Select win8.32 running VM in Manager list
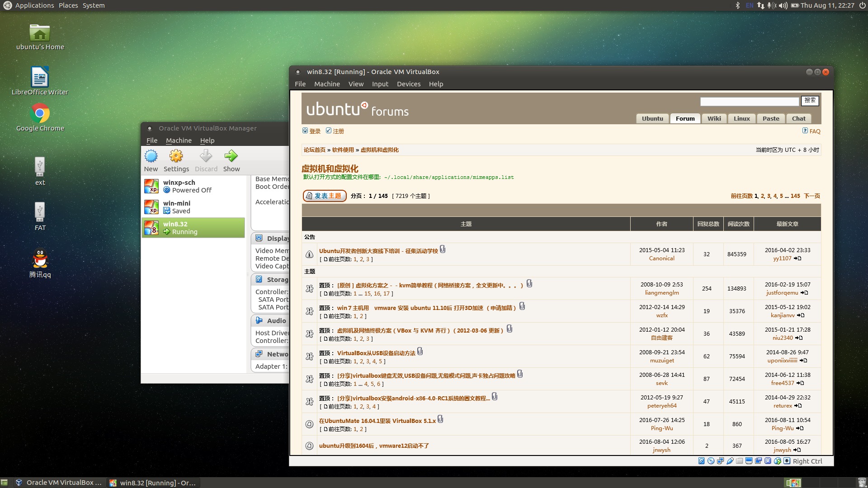The width and height of the screenshot is (868, 488). pyautogui.click(x=193, y=228)
